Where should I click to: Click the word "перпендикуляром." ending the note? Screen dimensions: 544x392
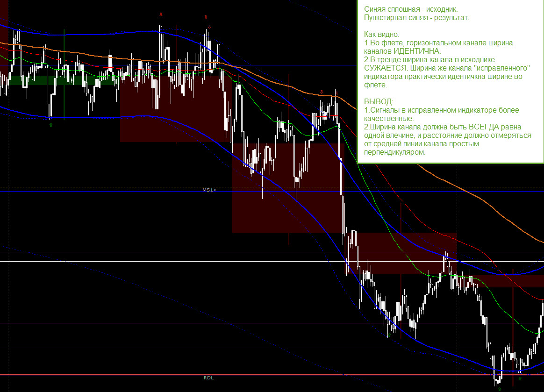[x=394, y=152]
